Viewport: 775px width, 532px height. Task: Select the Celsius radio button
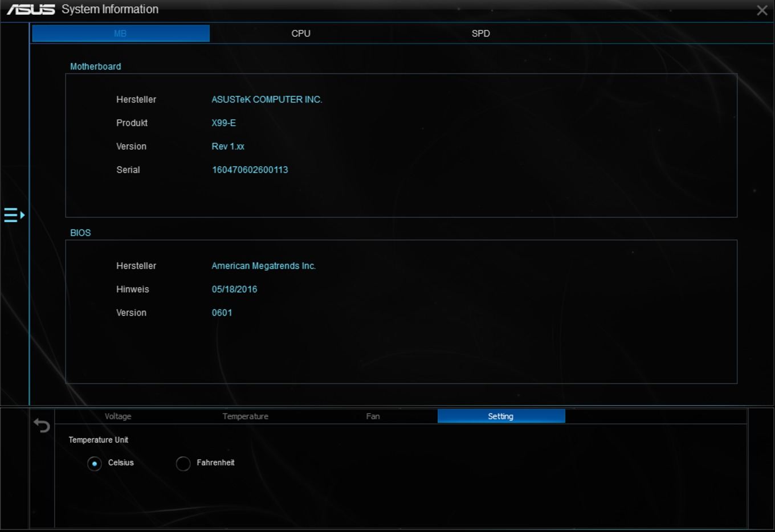[x=95, y=464]
